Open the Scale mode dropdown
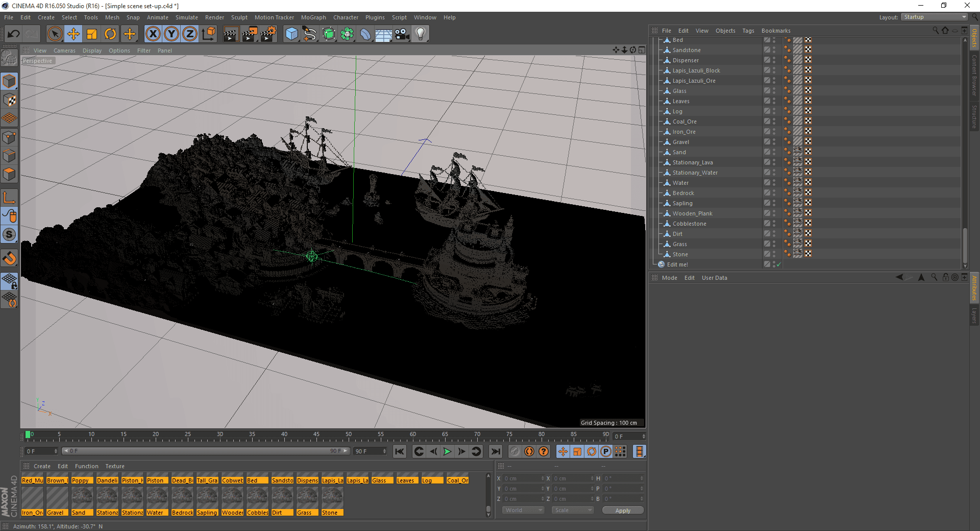This screenshot has height=531, width=980. click(573, 510)
